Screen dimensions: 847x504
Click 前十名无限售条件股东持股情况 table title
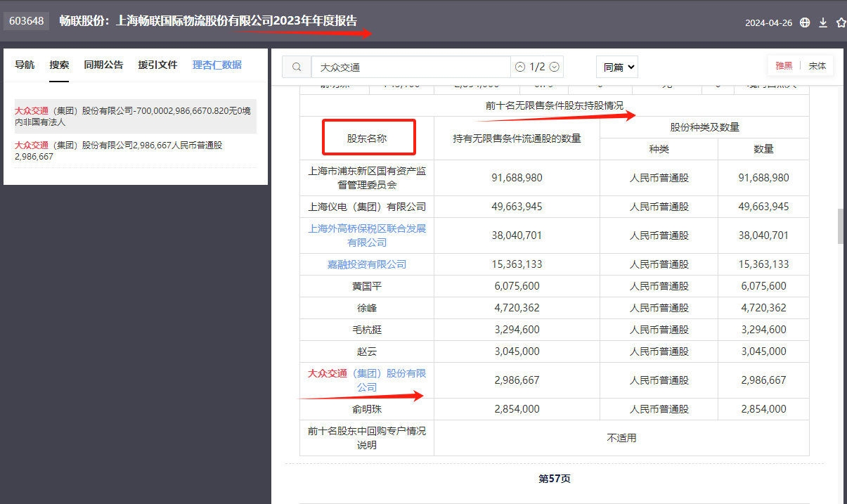point(555,105)
